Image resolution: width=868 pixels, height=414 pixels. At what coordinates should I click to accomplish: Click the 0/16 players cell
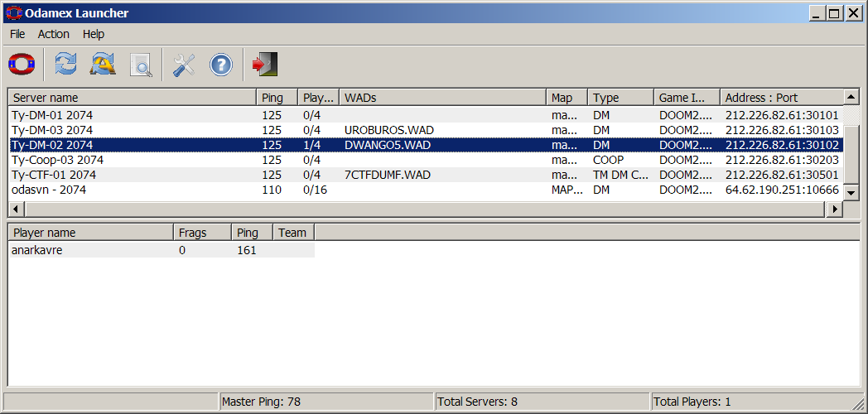pyautogui.click(x=316, y=190)
